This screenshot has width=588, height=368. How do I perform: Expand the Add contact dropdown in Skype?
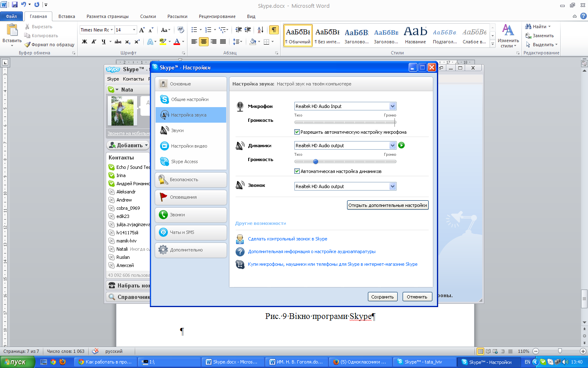147,145
